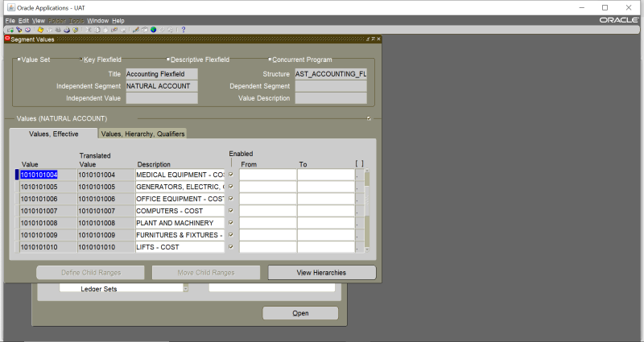Click the Zoom toolbar icon
The height and width of the screenshot is (342, 644).
pos(145,30)
